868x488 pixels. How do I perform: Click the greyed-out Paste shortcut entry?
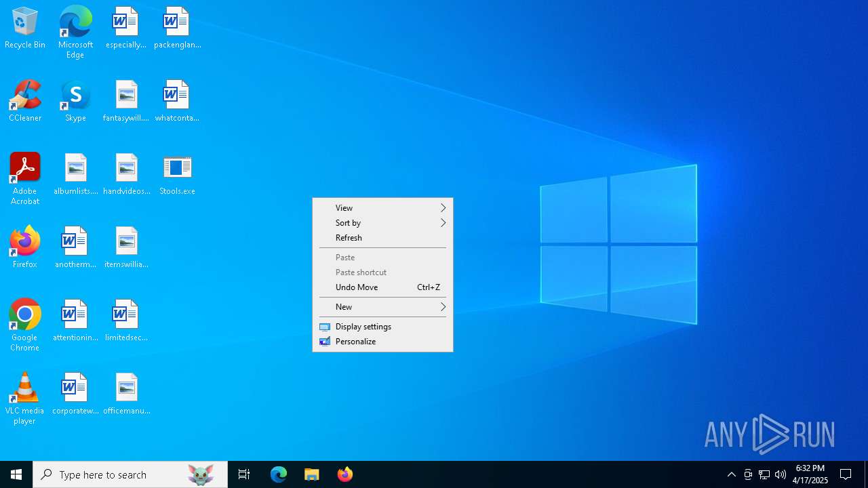[x=382, y=272]
